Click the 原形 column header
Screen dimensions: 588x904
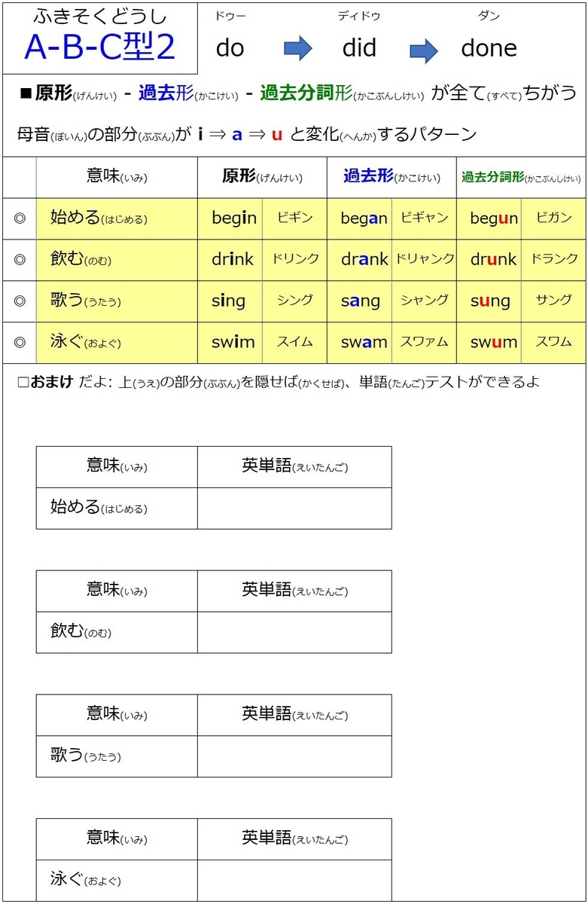point(262,177)
